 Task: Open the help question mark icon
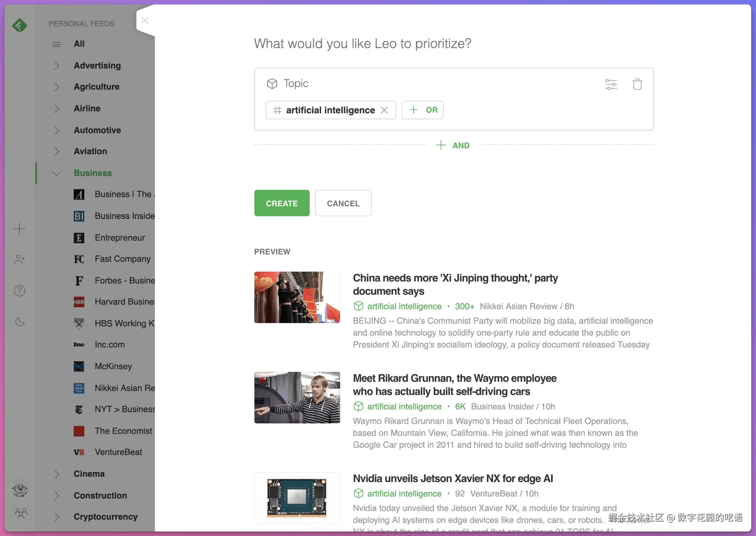pyautogui.click(x=19, y=290)
